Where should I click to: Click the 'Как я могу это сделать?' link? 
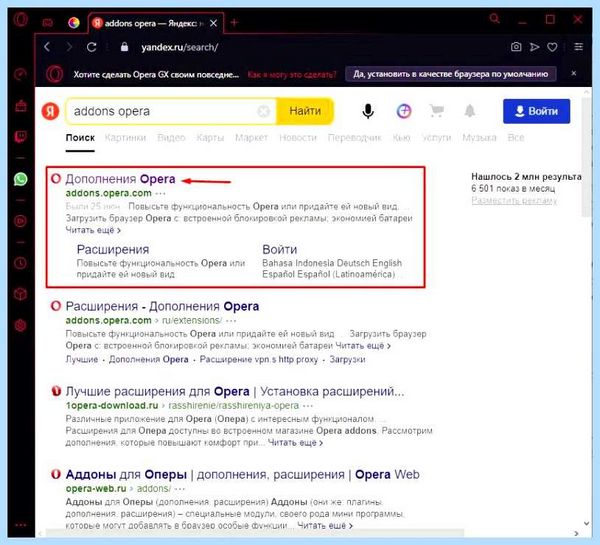292,74
